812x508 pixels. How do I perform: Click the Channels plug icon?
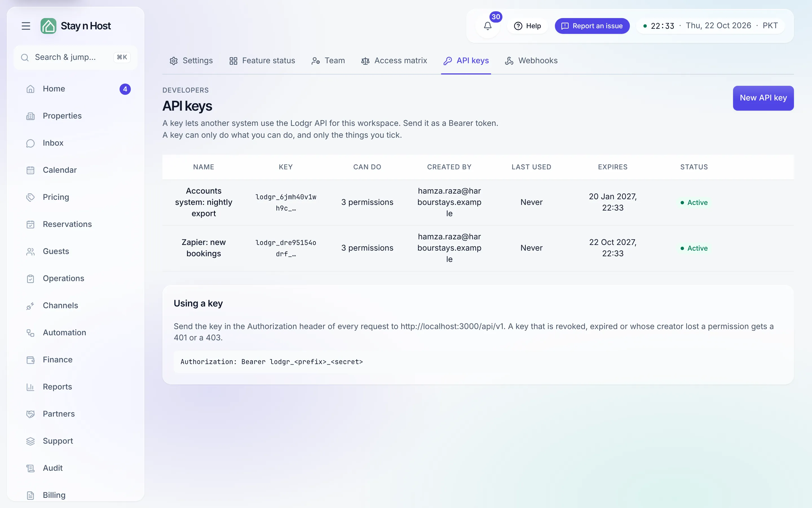tap(30, 306)
